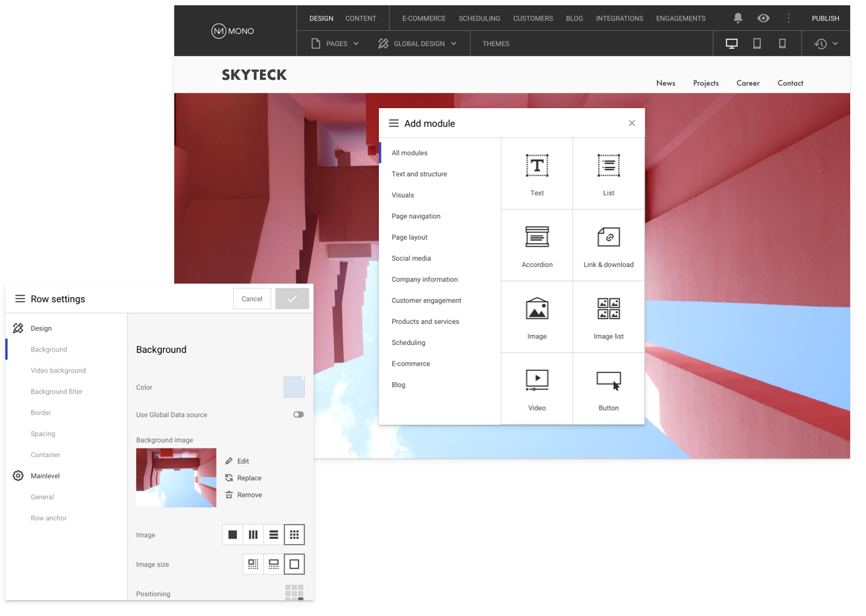Edit the background image
Screen dimensions: 866x616
pyautogui.click(x=237, y=461)
